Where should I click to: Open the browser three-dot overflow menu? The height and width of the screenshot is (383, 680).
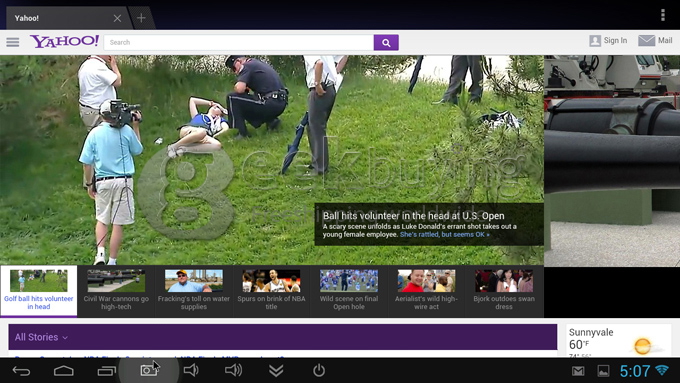point(663,15)
